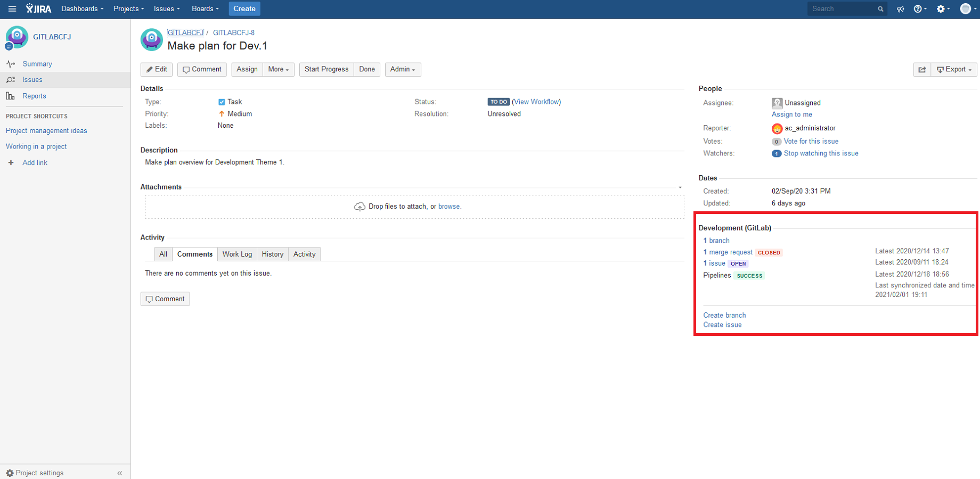
Task: Open the Boards dropdown menu
Action: 205,9
